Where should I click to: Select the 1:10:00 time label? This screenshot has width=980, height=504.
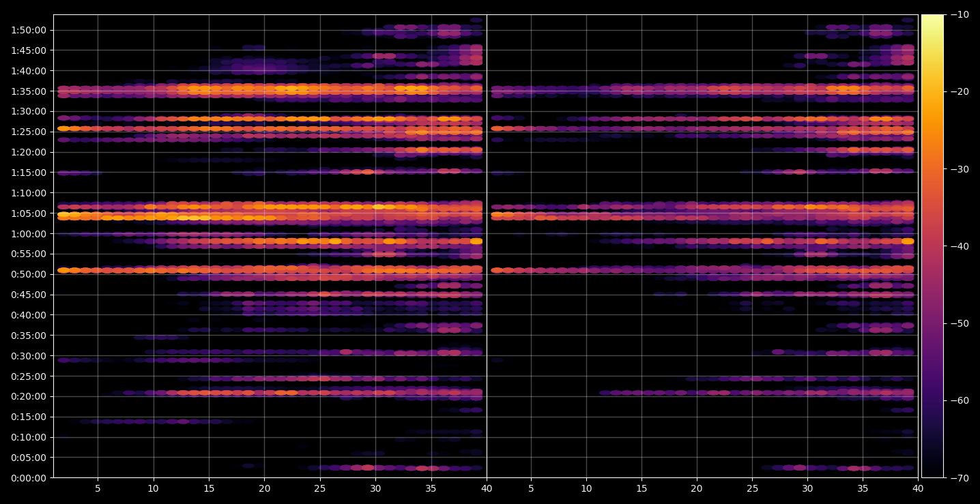click(29, 193)
